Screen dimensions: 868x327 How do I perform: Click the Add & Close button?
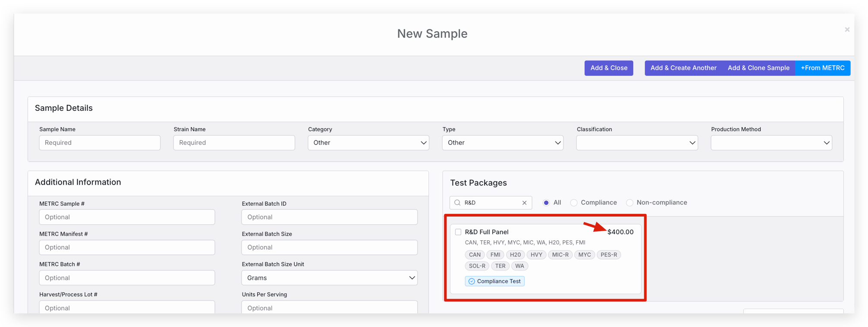coord(609,68)
